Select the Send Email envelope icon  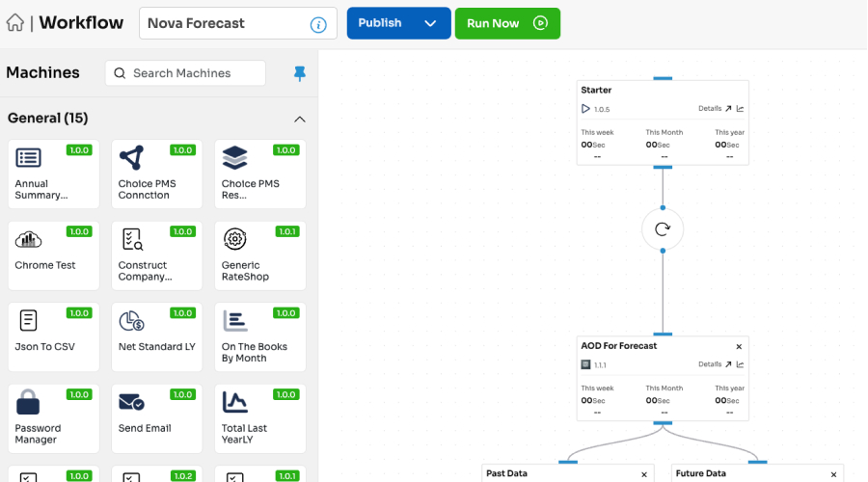click(132, 402)
